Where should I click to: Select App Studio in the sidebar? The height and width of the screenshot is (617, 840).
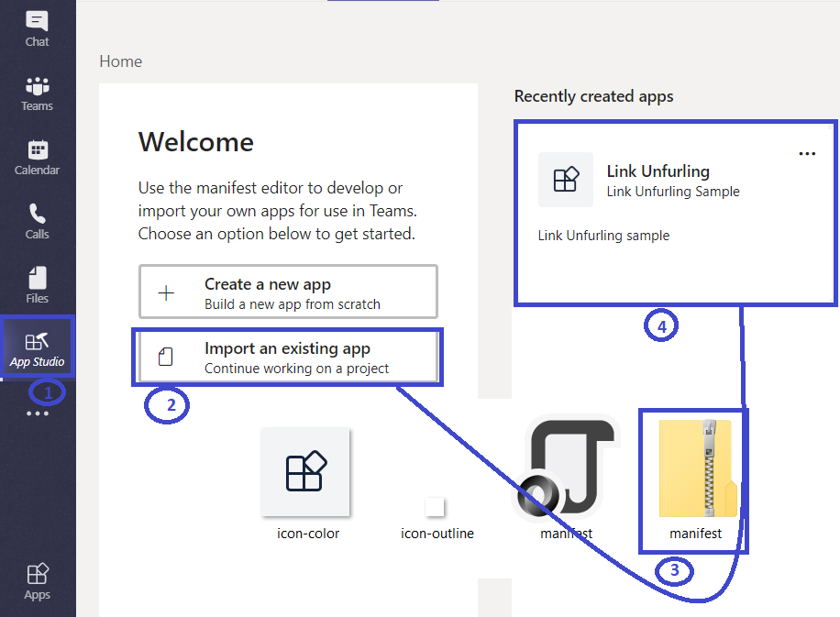(37, 347)
